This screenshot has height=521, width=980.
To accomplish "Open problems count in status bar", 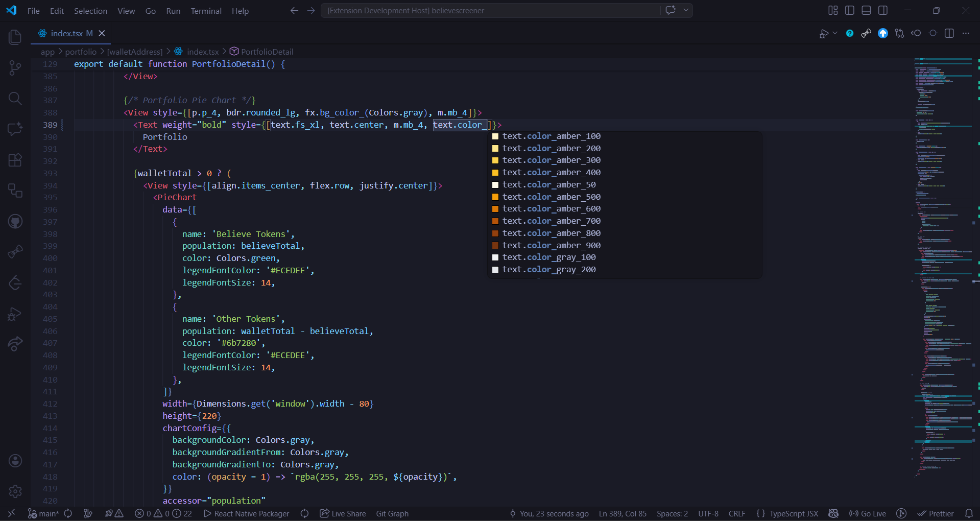I will tap(163, 513).
